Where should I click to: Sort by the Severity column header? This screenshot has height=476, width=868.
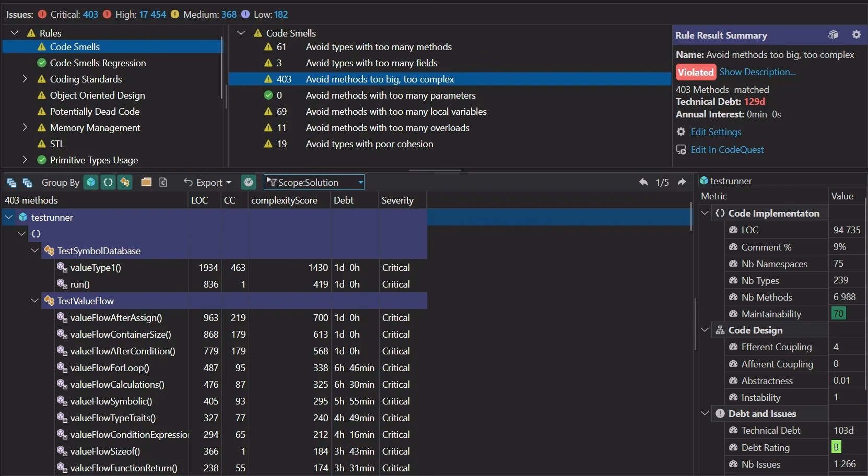(x=403, y=200)
